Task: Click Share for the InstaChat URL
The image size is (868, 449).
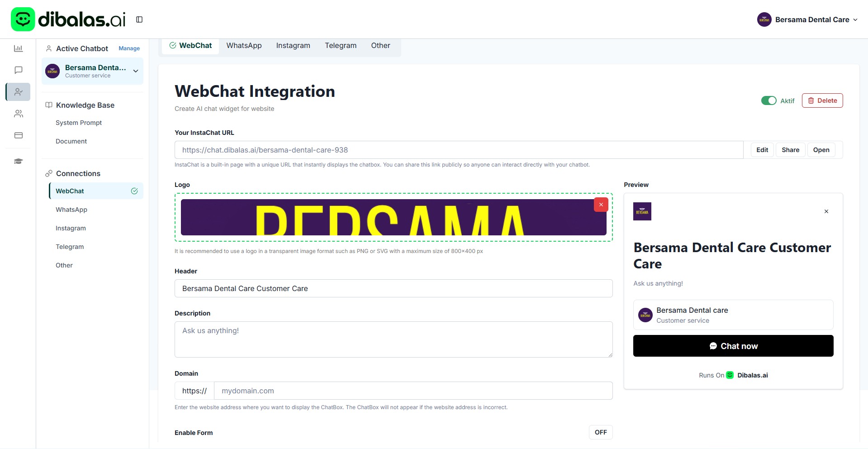Action: click(790, 150)
